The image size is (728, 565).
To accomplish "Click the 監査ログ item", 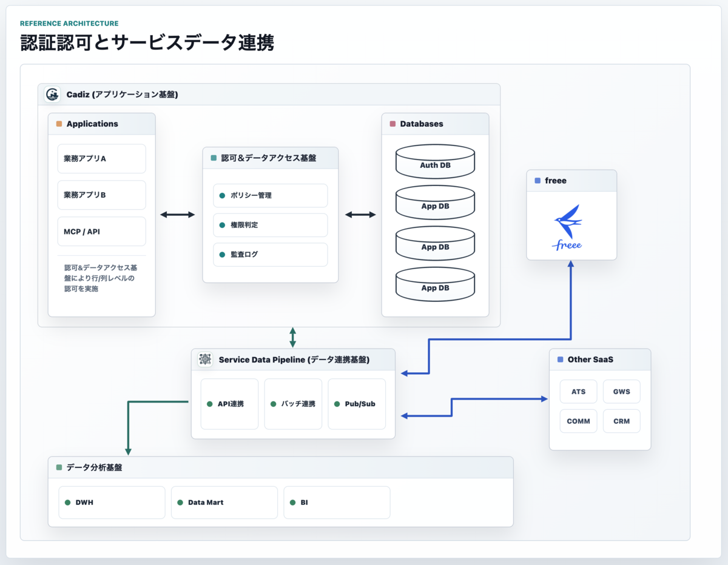I will point(271,255).
